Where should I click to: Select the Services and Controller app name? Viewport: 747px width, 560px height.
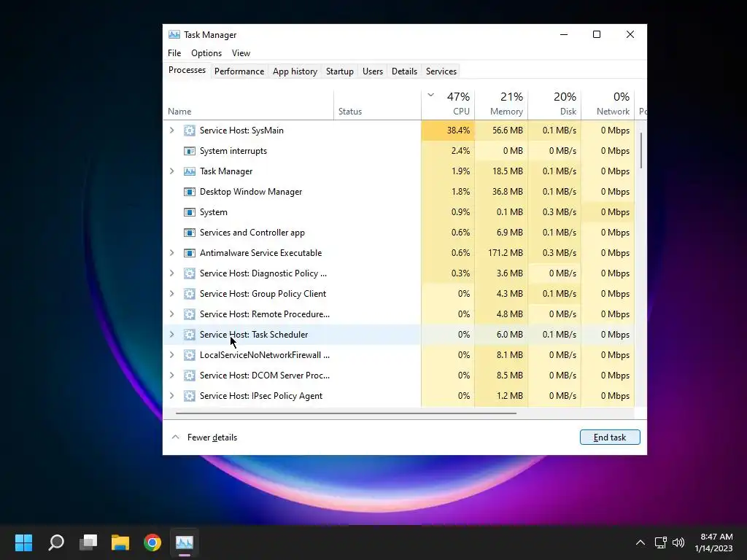[252, 233]
